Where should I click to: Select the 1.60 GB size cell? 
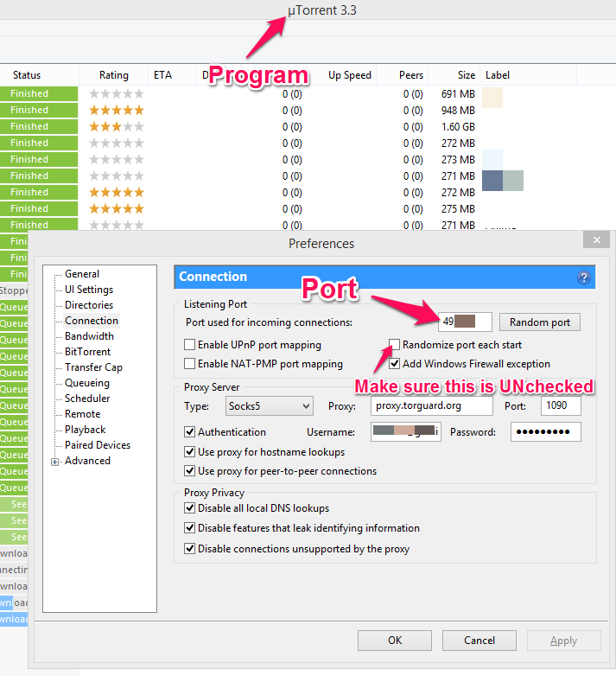coord(458,126)
